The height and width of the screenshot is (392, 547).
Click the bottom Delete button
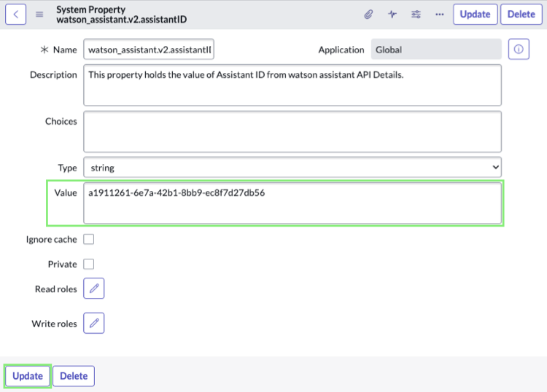(74, 376)
